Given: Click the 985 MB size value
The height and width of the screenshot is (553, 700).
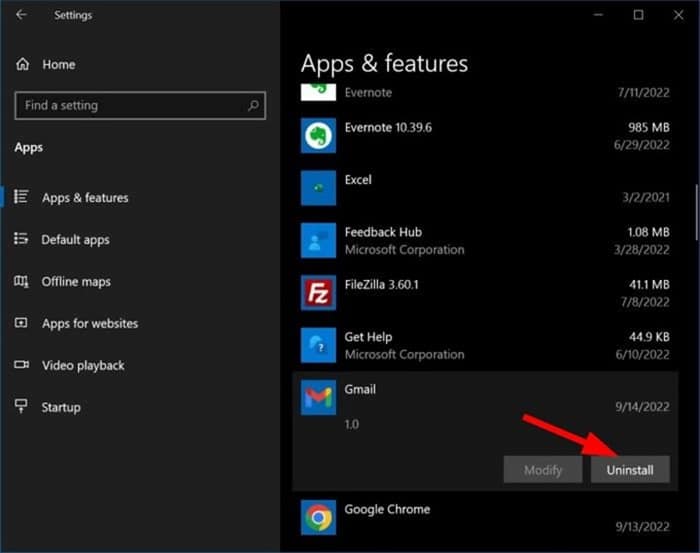Looking at the screenshot, I should (x=649, y=128).
